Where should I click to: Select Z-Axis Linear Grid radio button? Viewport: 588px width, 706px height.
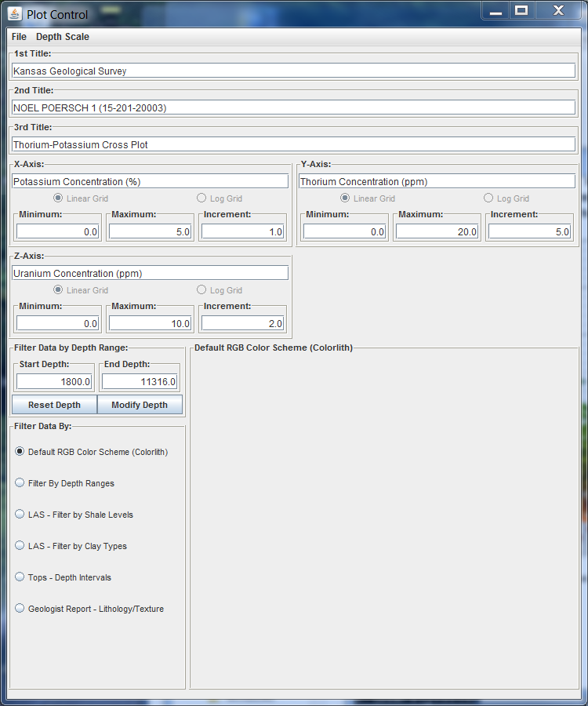58,290
